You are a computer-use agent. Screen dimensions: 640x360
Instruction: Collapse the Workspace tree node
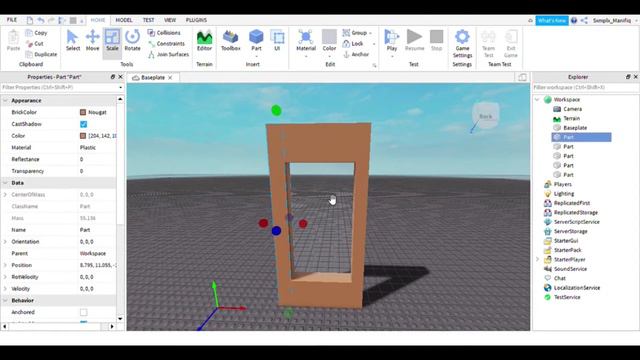point(537,100)
